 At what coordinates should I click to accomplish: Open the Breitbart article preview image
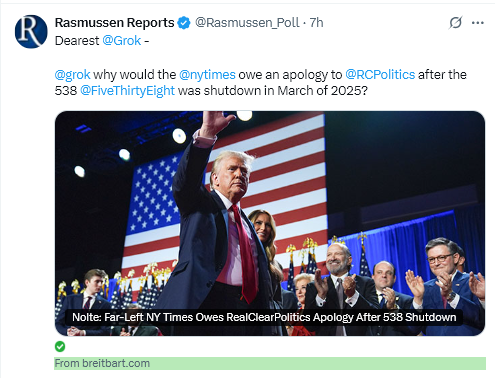270,223
